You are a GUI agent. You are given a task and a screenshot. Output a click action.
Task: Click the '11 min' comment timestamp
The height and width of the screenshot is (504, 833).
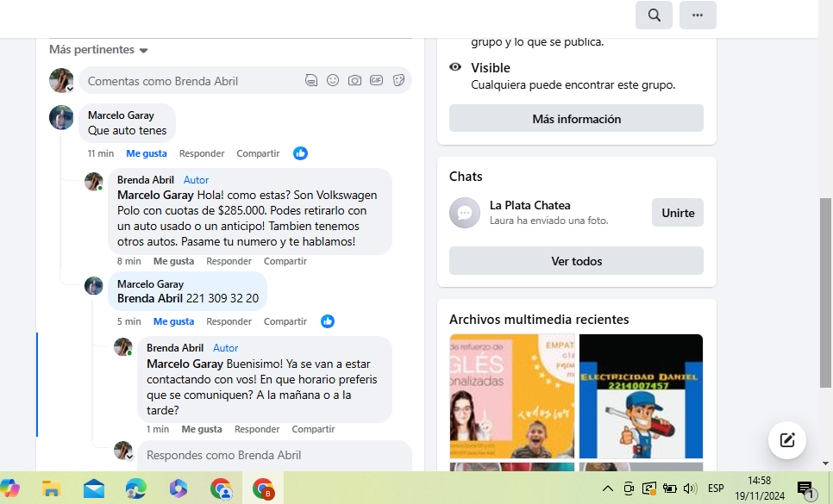(100, 153)
